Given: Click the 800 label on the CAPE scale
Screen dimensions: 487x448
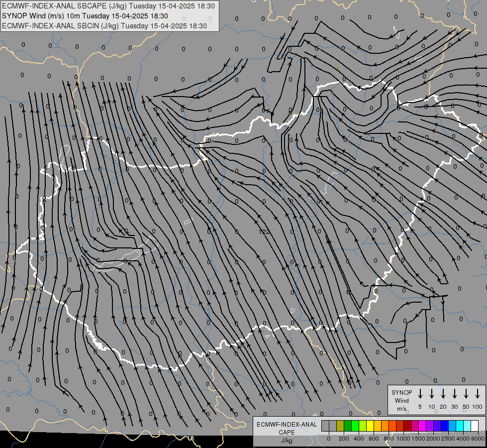Looking at the screenshot, I should pyautogui.click(x=389, y=439).
